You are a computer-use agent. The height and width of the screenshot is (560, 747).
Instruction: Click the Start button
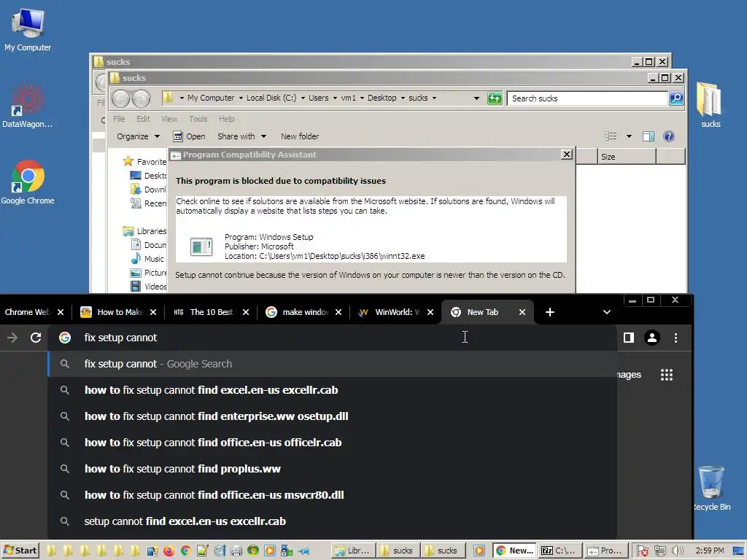(x=20, y=551)
